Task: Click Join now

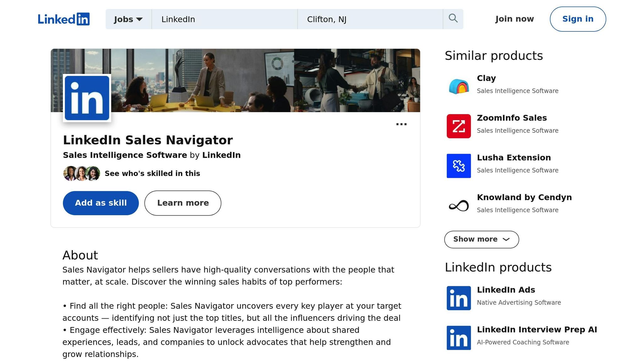Action: (514, 19)
